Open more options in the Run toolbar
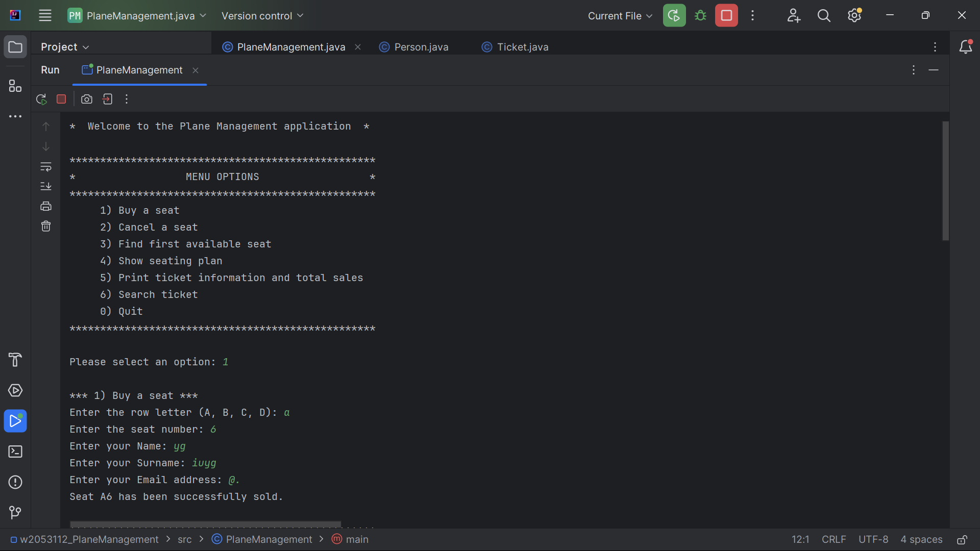980x551 pixels. click(x=127, y=99)
